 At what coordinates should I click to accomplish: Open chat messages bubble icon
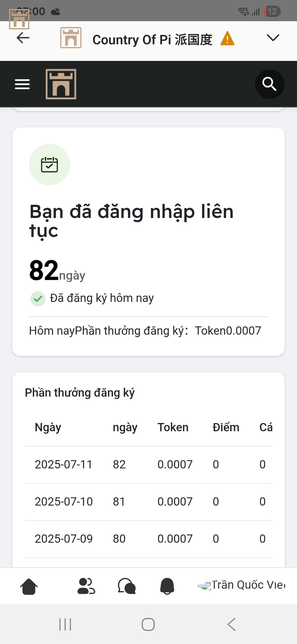tap(127, 586)
